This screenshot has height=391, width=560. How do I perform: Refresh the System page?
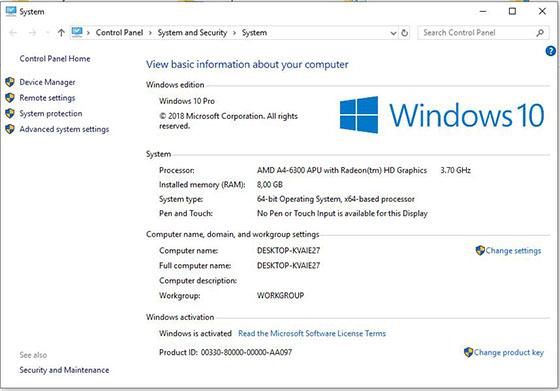pos(404,33)
